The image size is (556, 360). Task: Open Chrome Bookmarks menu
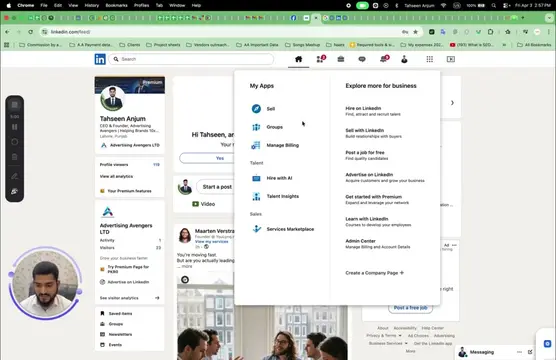pos(116,5)
